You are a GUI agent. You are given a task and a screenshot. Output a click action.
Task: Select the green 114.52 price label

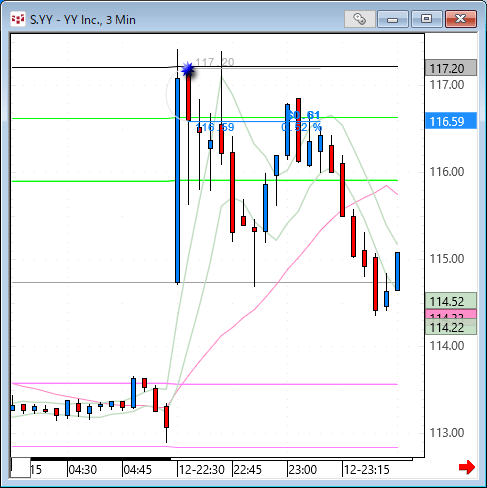tap(451, 301)
